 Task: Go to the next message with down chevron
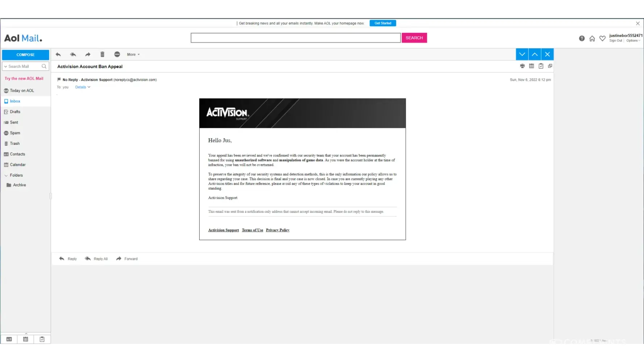[x=522, y=54]
